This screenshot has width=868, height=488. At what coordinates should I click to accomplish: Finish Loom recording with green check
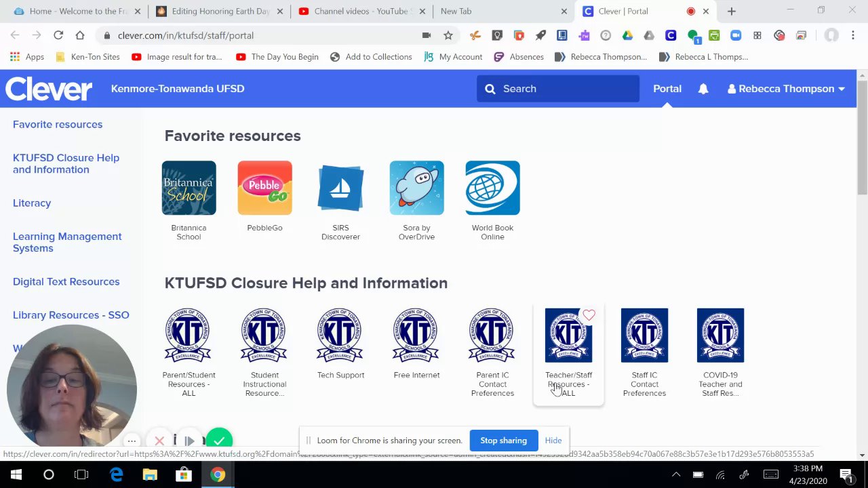coord(219,441)
